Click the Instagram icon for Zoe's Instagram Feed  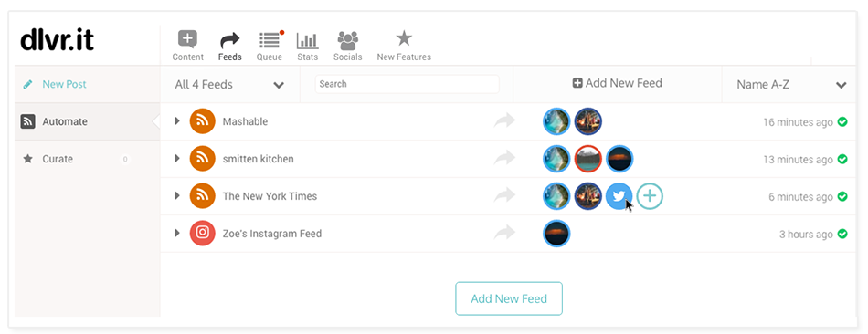[x=202, y=234]
